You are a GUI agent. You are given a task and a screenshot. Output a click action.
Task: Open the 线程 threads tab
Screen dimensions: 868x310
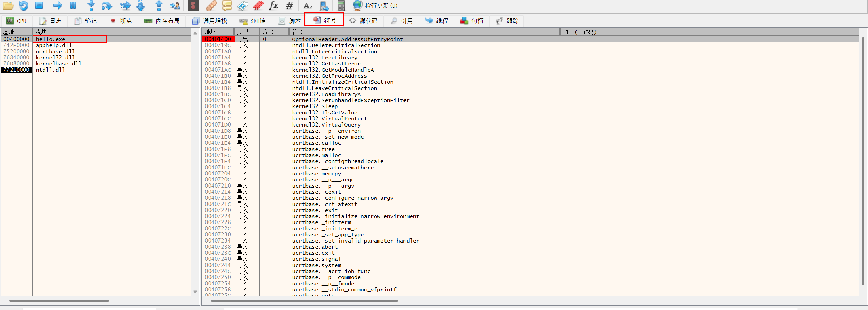pos(437,21)
